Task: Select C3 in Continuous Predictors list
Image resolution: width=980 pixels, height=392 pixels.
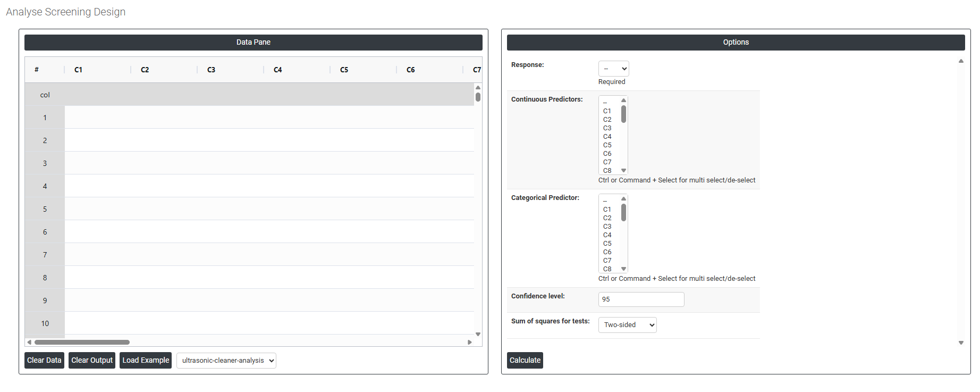Action: [x=607, y=128]
